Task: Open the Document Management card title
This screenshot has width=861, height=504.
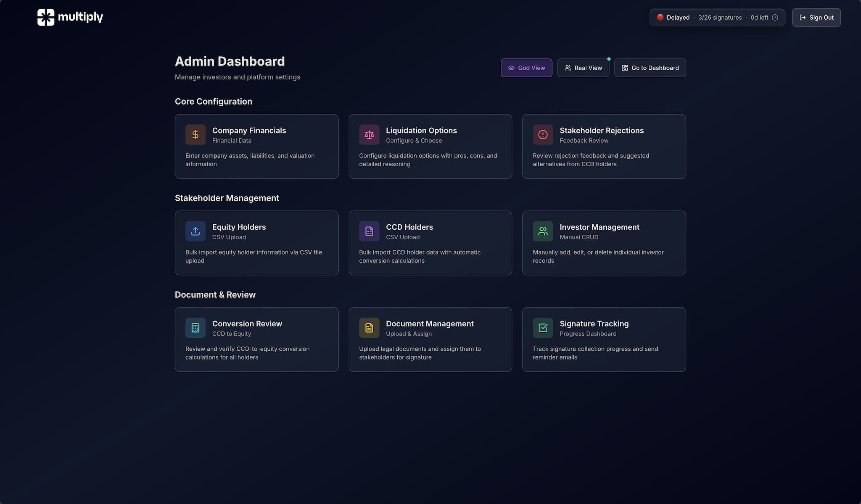Action: coord(430,324)
